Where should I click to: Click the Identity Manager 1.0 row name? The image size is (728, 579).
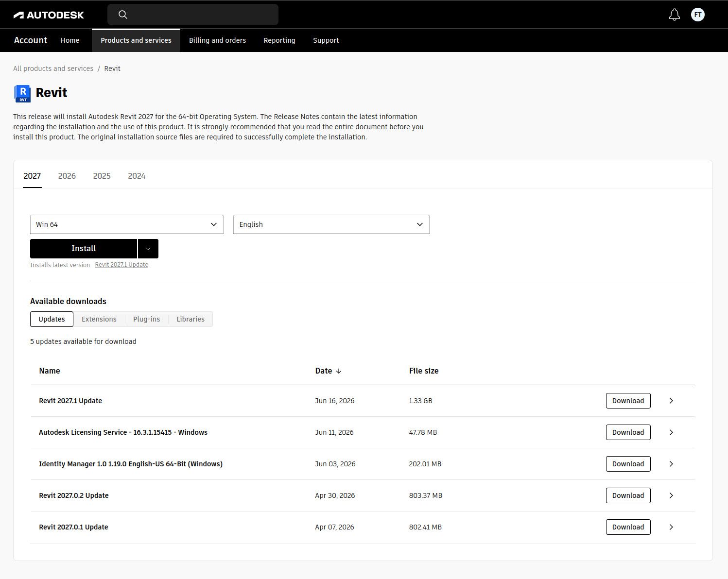(x=131, y=464)
